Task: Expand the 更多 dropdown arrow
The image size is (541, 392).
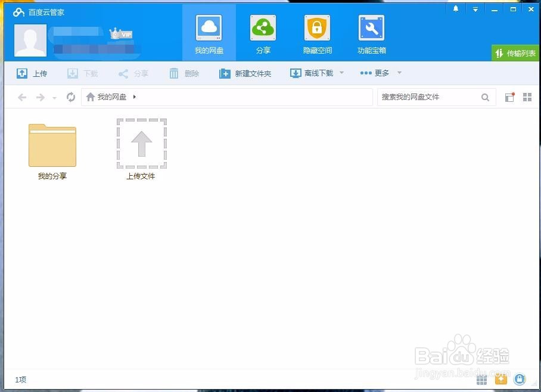Action: click(x=399, y=73)
